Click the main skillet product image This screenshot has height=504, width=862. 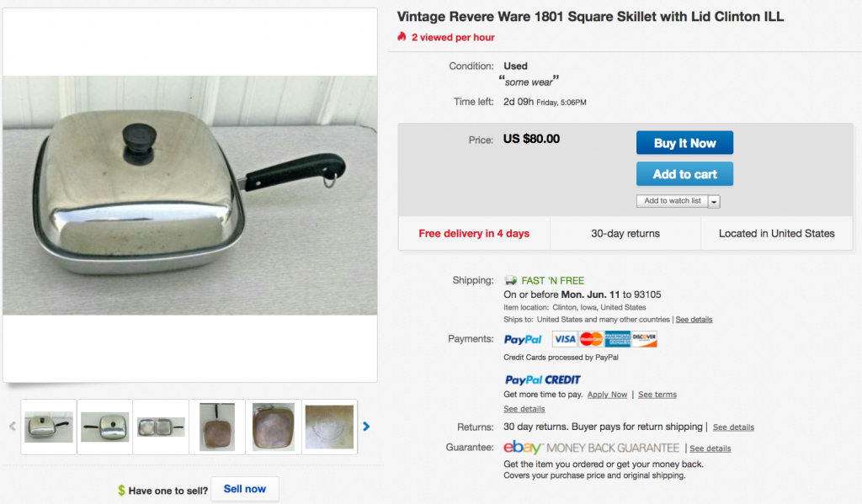coord(189,195)
